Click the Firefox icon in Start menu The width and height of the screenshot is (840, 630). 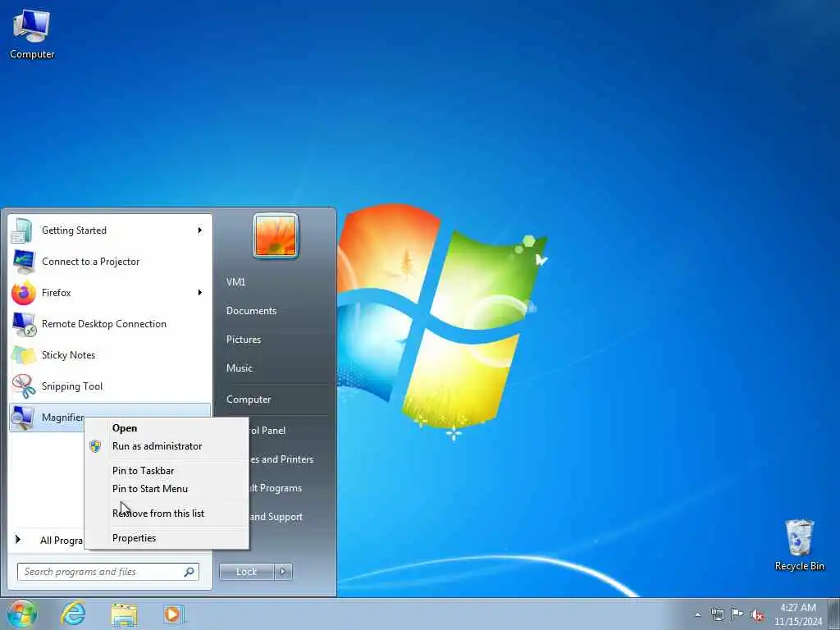[x=23, y=293]
